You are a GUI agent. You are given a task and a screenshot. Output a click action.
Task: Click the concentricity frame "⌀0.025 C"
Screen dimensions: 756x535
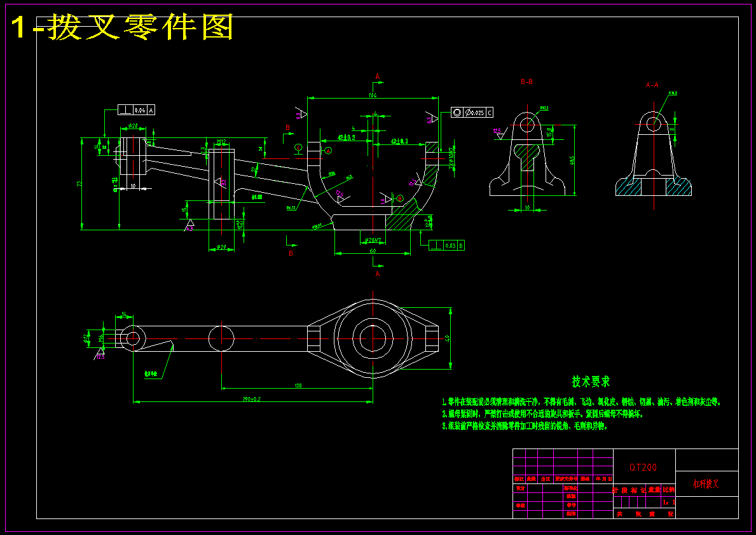(472, 113)
